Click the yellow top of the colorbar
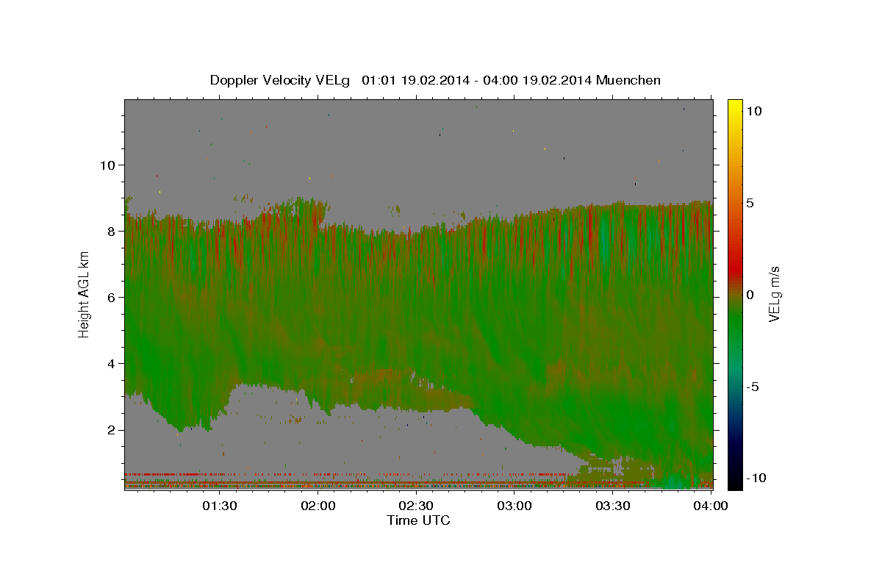The width and height of the screenshot is (882, 588). (735, 104)
